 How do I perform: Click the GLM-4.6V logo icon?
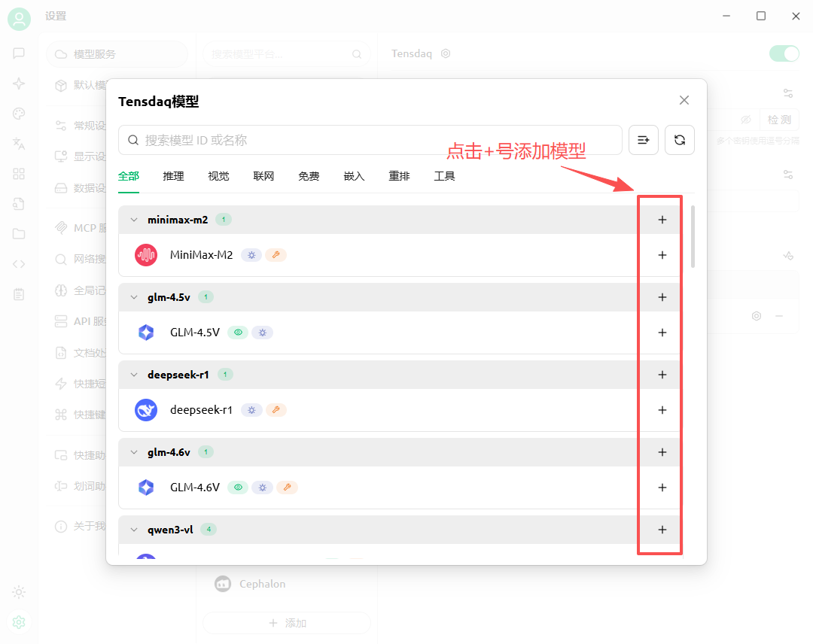[146, 488]
